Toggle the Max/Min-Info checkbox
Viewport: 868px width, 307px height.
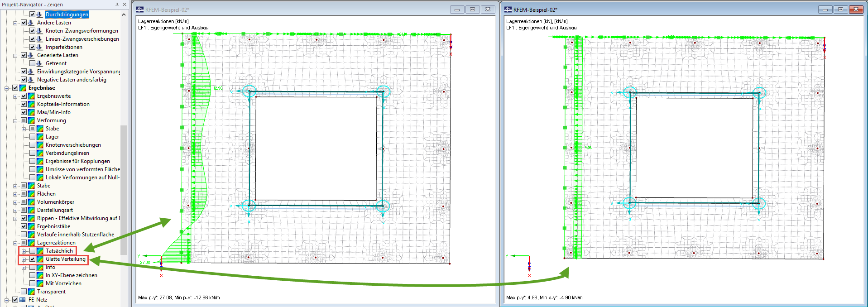click(x=24, y=112)
